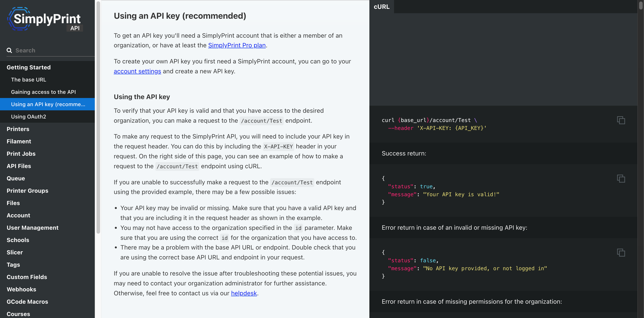Open the Getting Started section
Image resolution: width=644 pixels, height=318 pixels.
47,67
